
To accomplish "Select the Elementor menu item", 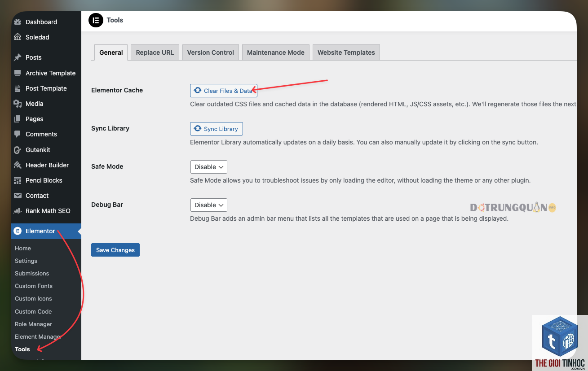I will pos(46,231).
